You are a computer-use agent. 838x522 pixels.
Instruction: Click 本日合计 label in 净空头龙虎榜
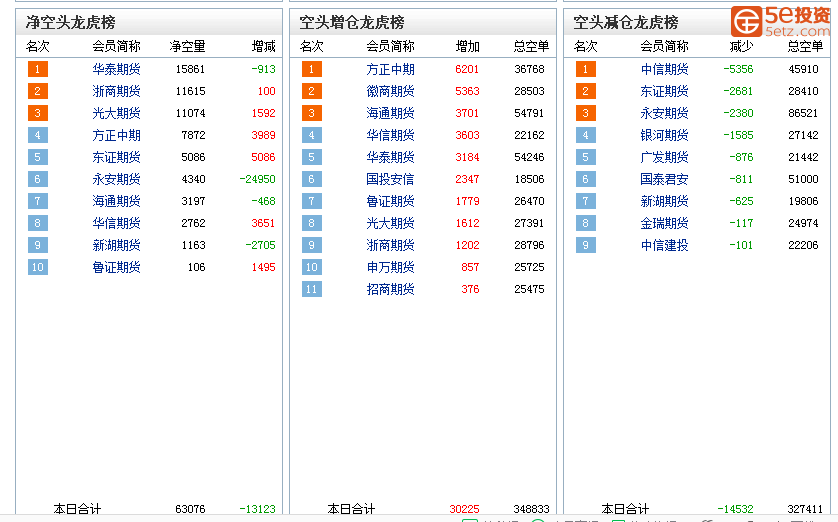(x=77, y=509)
